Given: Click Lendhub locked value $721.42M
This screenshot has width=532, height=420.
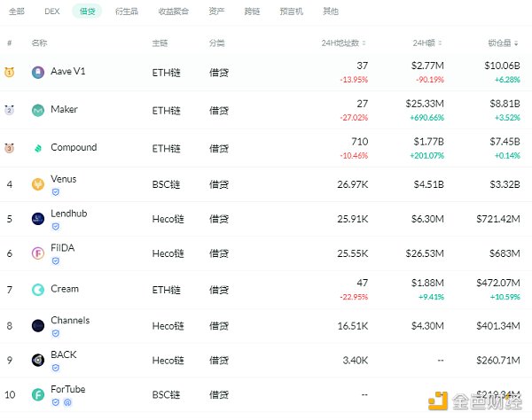Looking at the screenshot, I should coord(498,219).
